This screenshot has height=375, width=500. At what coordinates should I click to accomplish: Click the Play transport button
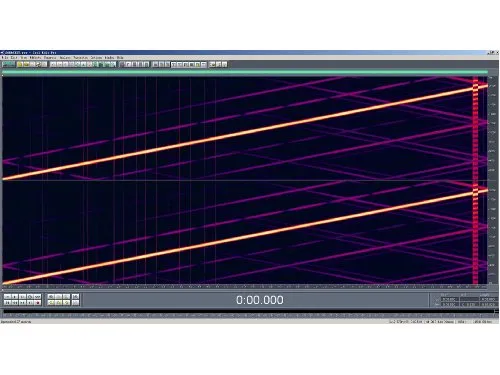pos(15,296)
